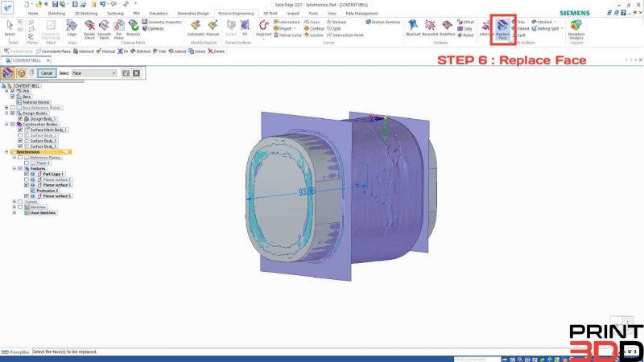Click the Cancel button
This screenshot has height=362, width=644.
47,73
